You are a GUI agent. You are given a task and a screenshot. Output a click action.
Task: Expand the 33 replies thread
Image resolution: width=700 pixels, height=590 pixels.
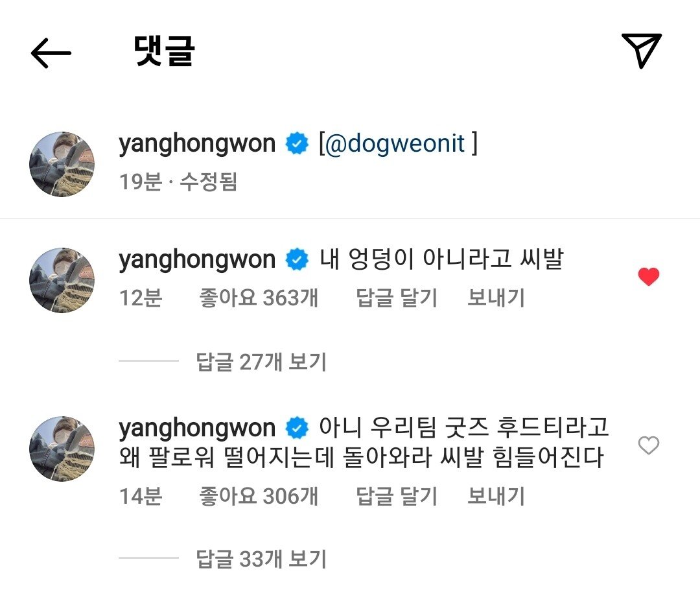[x=261, y=559]
